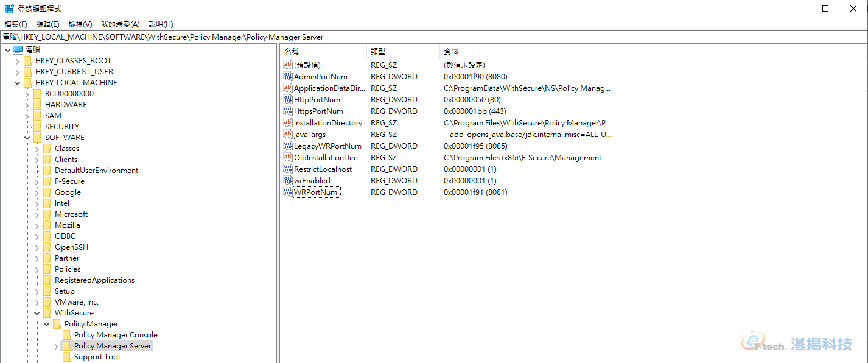Expand the BCD00000000 key
This screenshot has height=363, width=868.
point(26,94)
